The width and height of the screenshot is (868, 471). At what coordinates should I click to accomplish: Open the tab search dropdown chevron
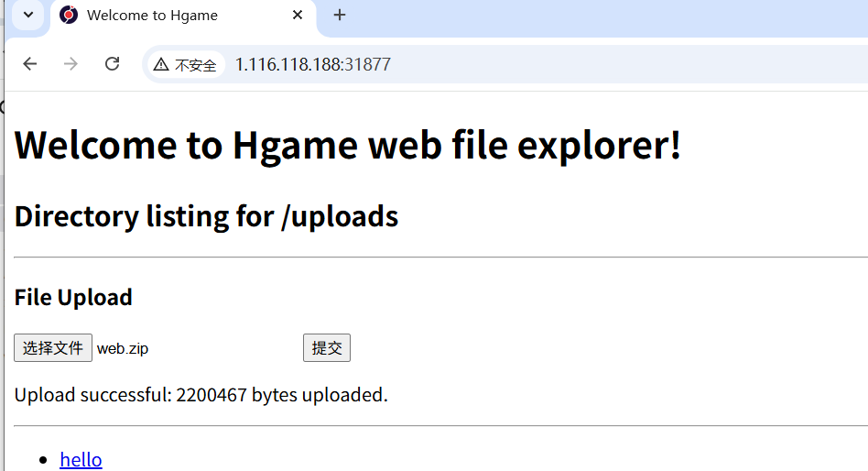[28, 15]
